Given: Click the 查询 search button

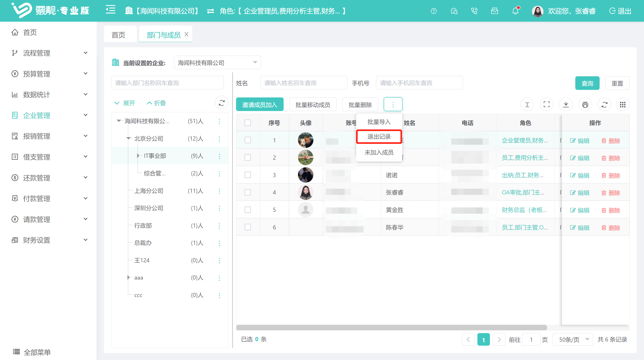Looking at the screenshot, I should tap(587, 83).
